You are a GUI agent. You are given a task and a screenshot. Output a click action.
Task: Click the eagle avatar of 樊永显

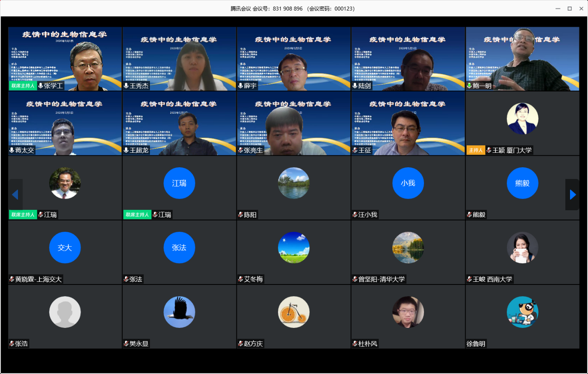click(x=179, y=312)
